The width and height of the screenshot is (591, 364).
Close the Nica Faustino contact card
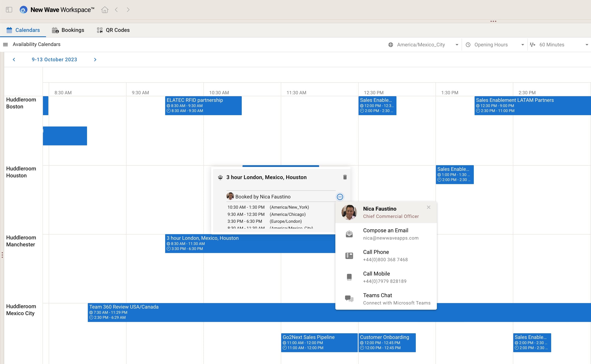pos(428,207)
